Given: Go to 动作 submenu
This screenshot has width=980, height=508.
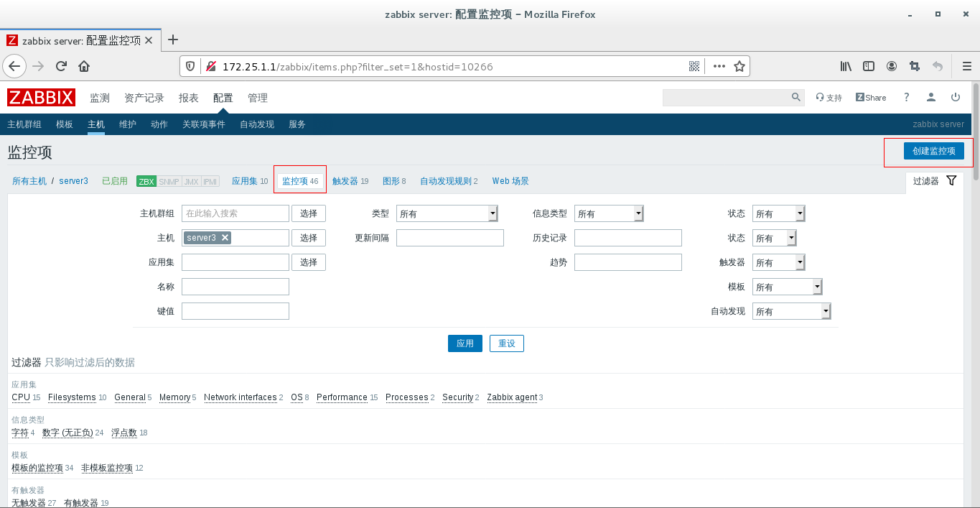Looking at the screenshot, I should tap(159, 124).
